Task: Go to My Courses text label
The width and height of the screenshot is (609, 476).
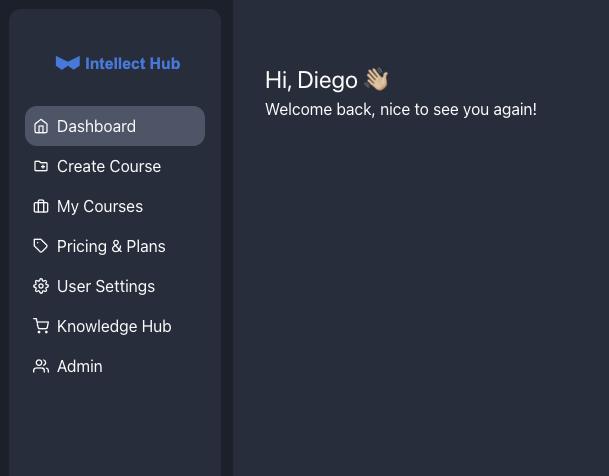Action: click(x=100, y=206)
